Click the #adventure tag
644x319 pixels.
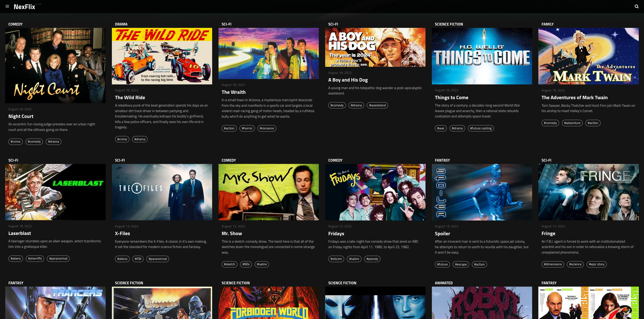tap(572, 123)
